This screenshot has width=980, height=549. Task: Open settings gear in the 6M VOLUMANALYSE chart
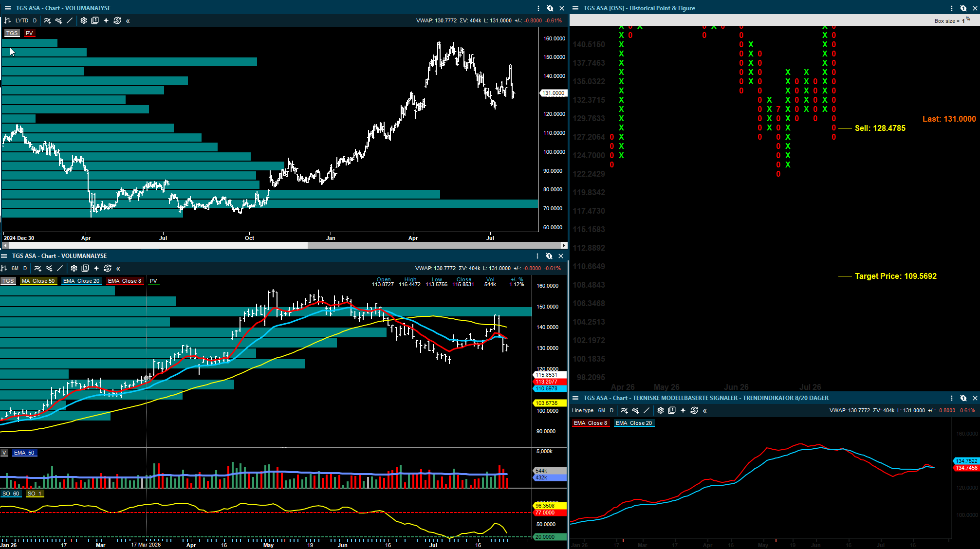point(74,268)
